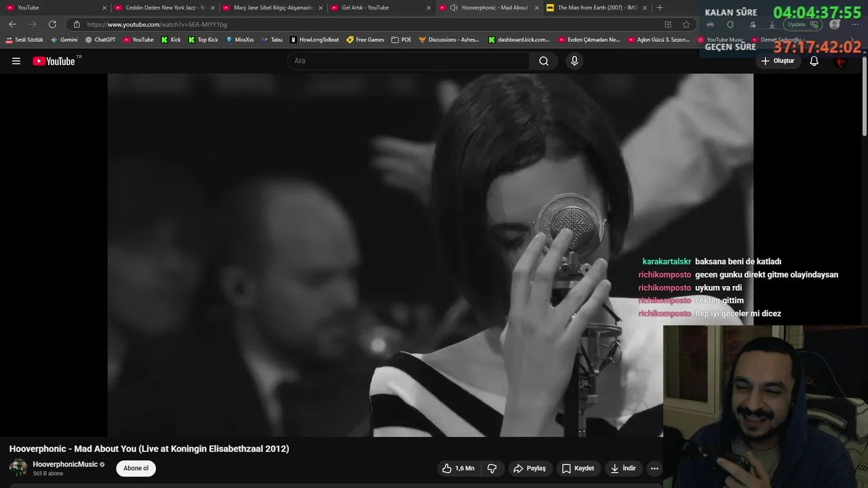Switch to The Man from Earth IMDb tab
The width and height of the screenshot is (868, 488).
597,7
